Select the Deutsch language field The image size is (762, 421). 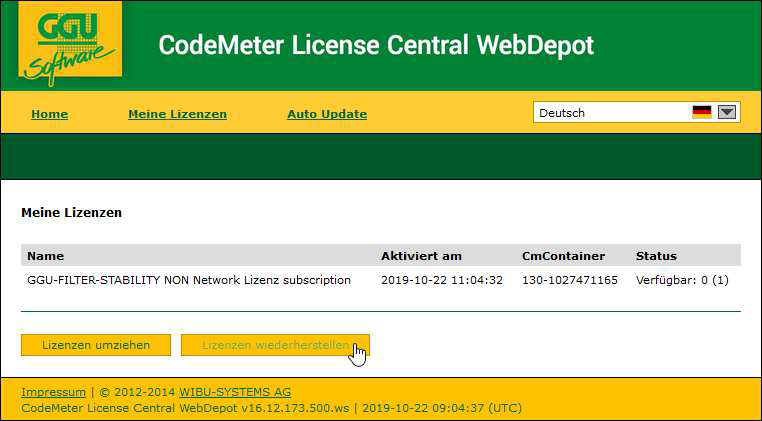[610, 113]
